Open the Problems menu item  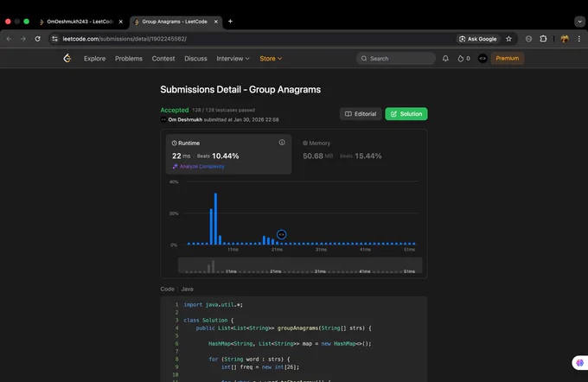pos(129,59)
